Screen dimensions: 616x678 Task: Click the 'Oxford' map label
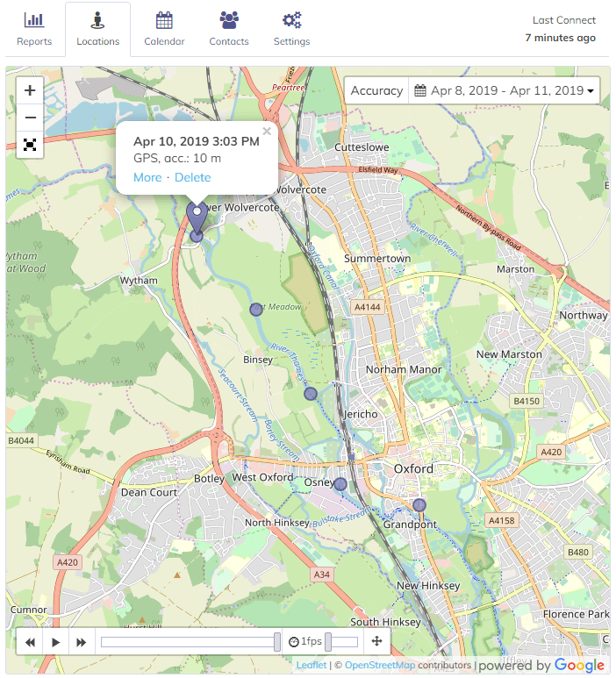point(413,468)
